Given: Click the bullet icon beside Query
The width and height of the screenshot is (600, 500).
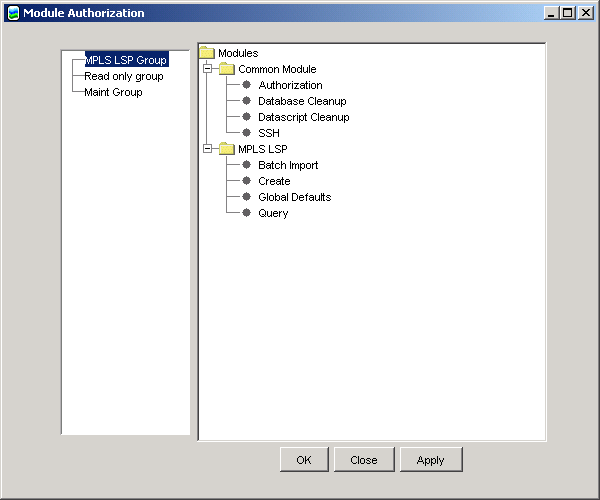Looking at the screenshot, I should pos(246,213).
